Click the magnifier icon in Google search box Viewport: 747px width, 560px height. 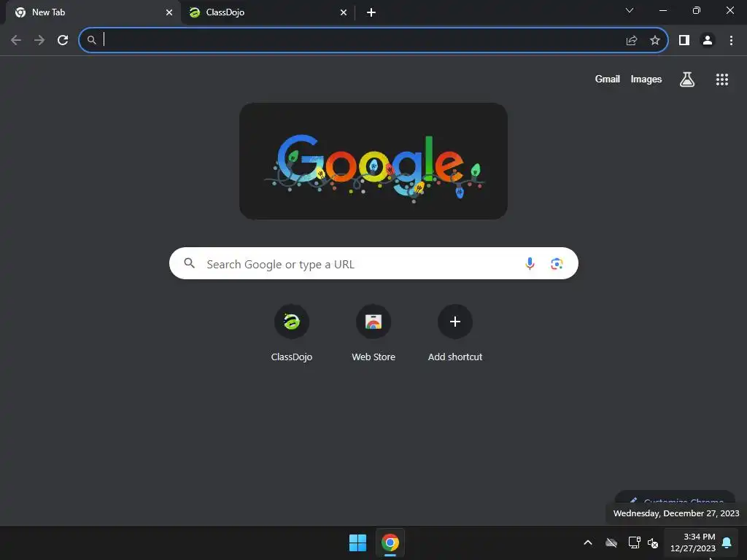tap(189, 263)
